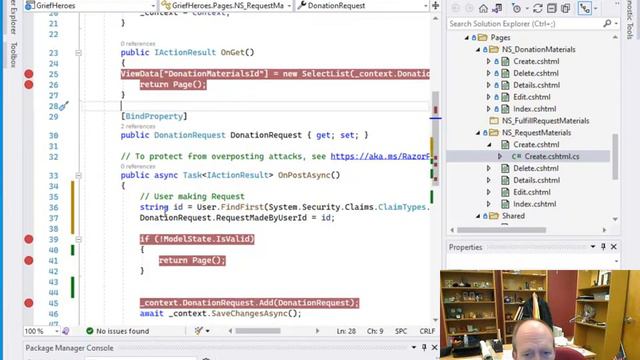Toggle the breakpoint on line 41

point(29,260)
